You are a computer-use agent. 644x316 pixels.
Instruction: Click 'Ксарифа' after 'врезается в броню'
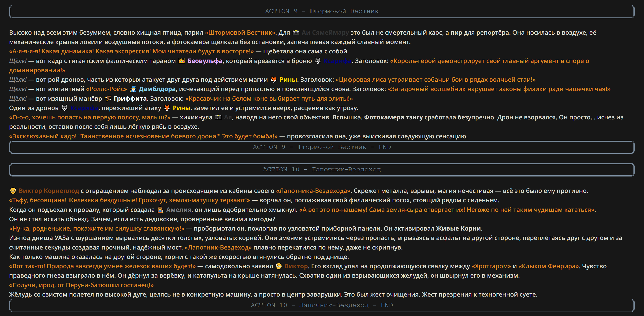pyautogui.click(x=338, y=61)
